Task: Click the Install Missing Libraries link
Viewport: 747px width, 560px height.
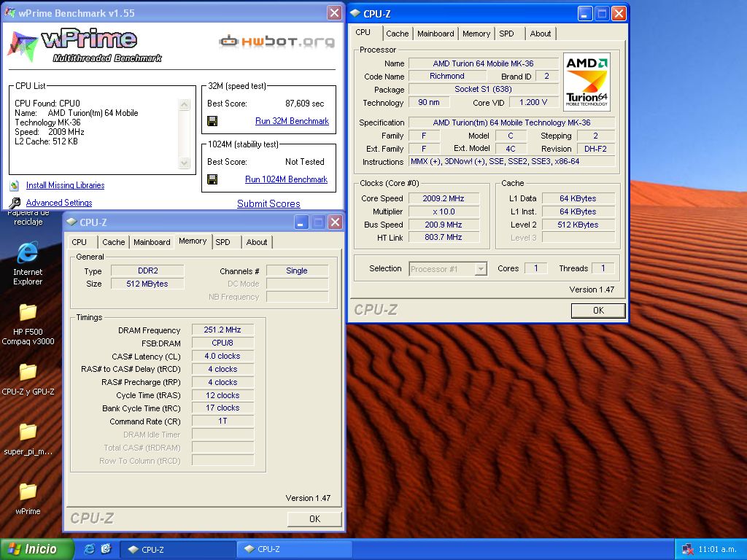Action: tap(65, 185)
